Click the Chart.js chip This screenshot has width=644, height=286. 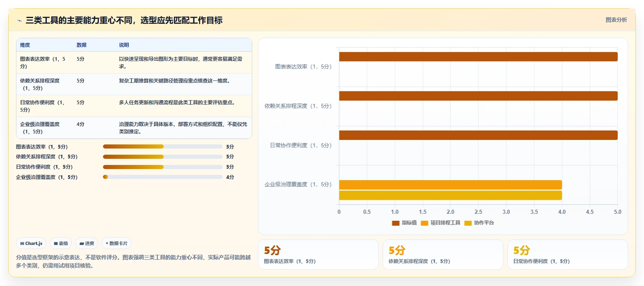tap(31, 243)
